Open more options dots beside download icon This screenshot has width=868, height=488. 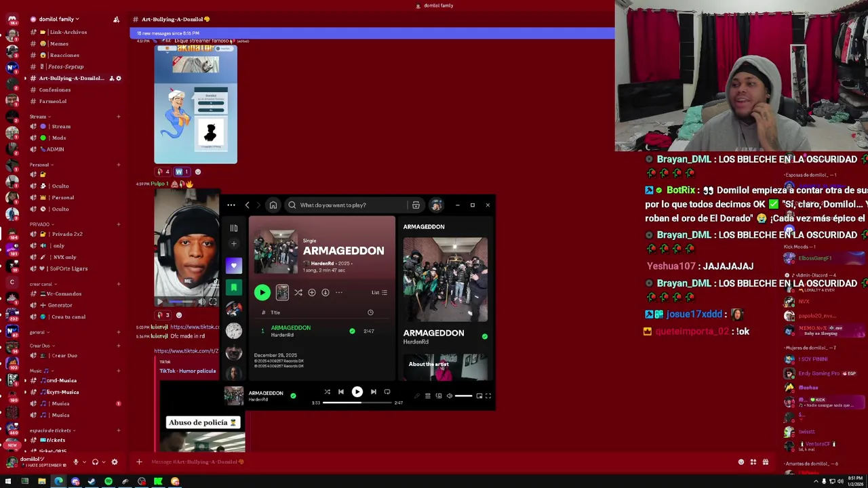click(339, 292)
